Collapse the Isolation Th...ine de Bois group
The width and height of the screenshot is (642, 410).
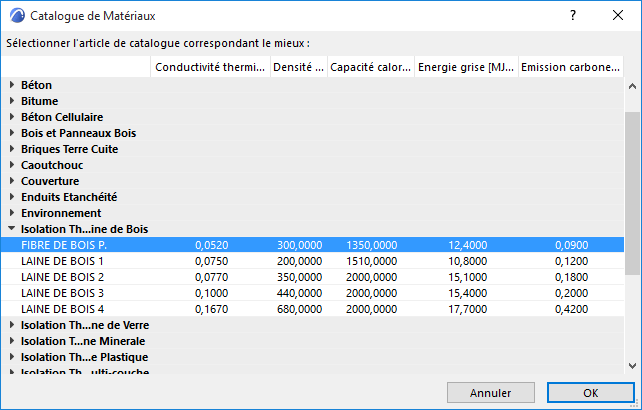(12, 229)
